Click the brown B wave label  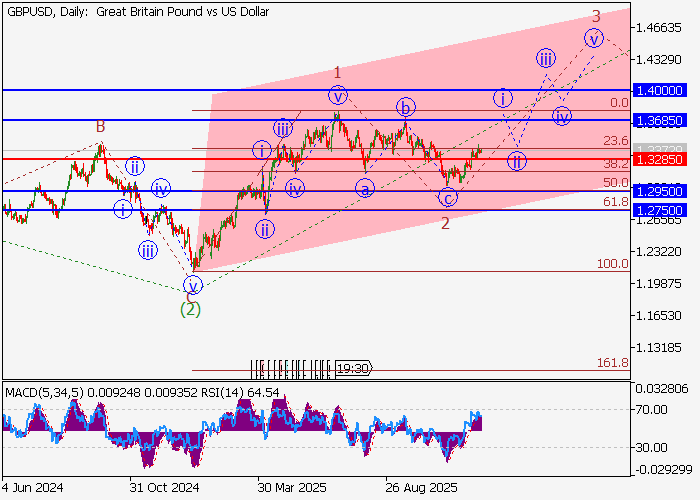click(x=100, y=126)
